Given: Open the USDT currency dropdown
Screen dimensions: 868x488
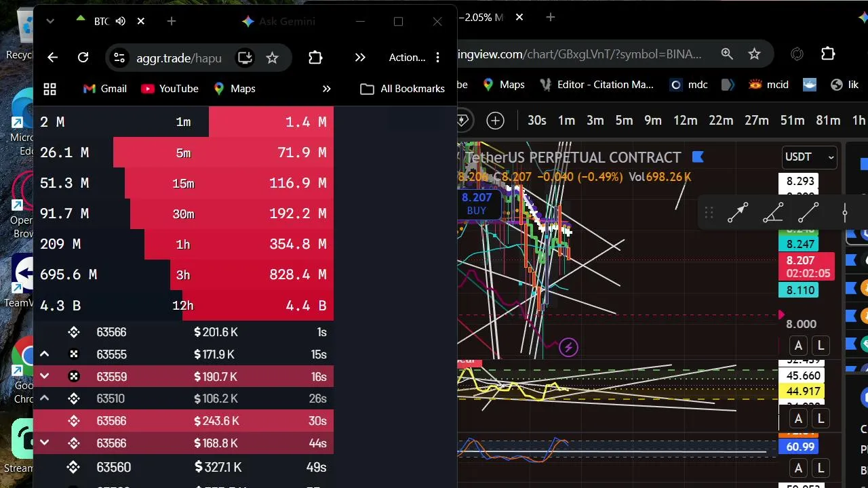Looking at the screenshot, I should (x=809, y=157).
